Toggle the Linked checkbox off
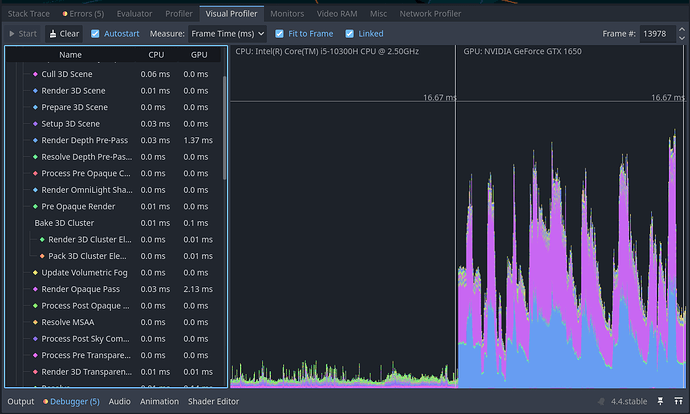The width and height of the screenshot is (690, 414). coord(350,33)
